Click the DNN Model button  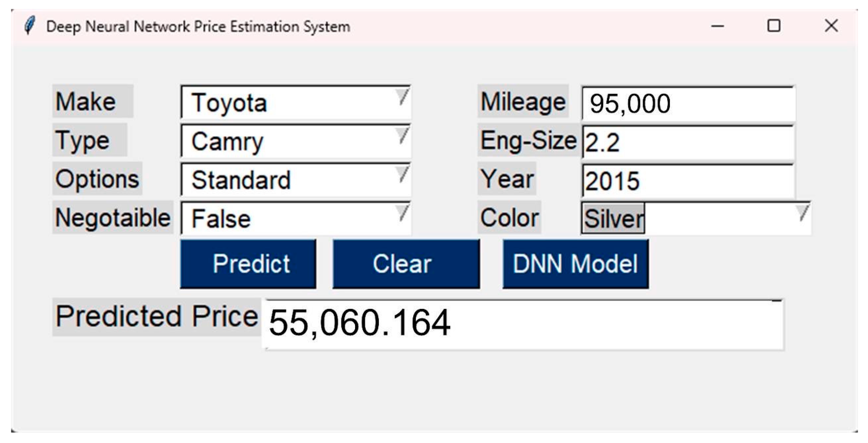[x=575, y=264]
